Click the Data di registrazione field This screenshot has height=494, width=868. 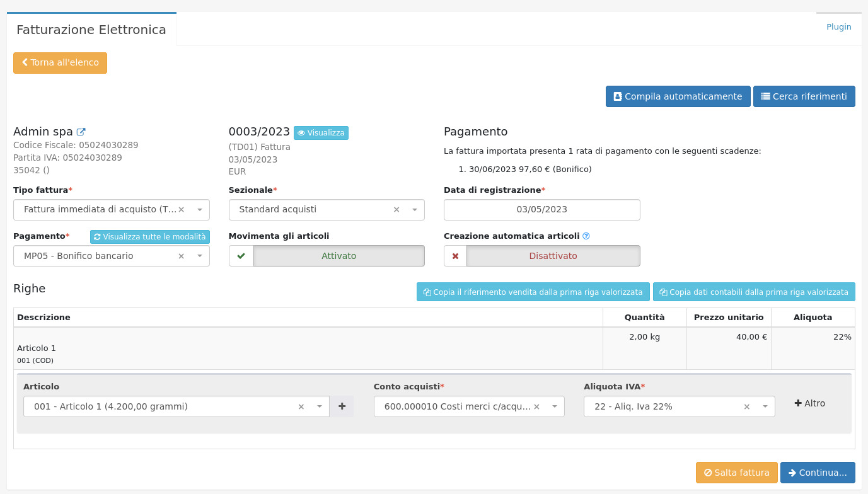tap(541, 210)
